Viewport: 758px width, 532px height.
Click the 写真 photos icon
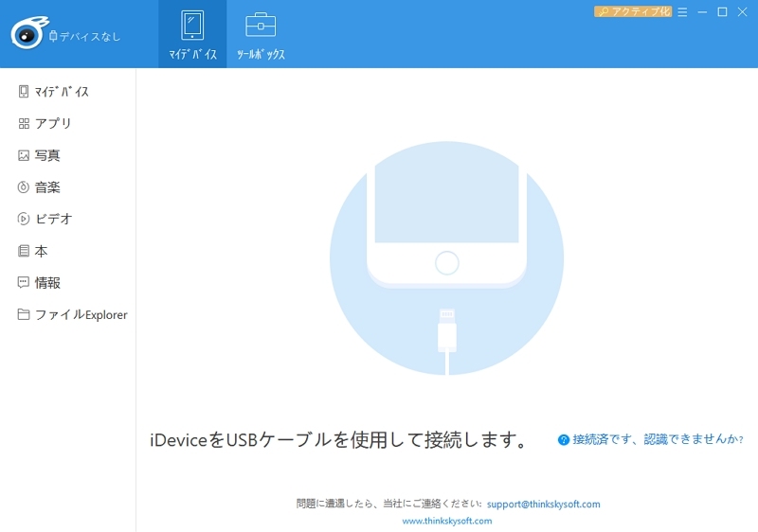click(x=24, y=155)
